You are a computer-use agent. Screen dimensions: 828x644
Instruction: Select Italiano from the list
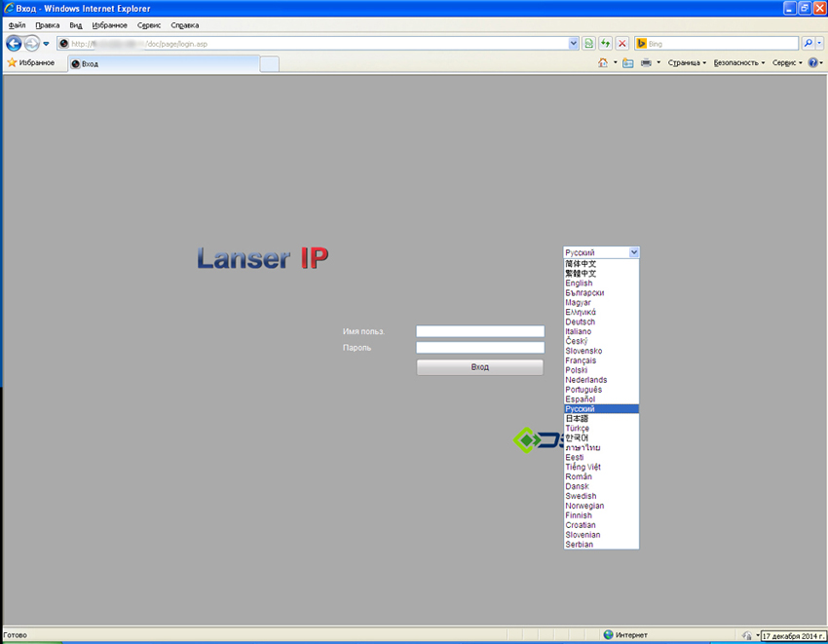[x=601, y=331]
